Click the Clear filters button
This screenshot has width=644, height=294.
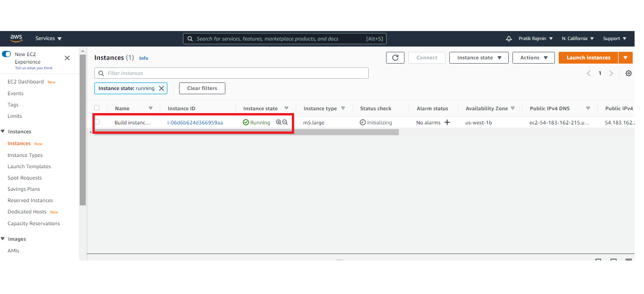[202, 88]
